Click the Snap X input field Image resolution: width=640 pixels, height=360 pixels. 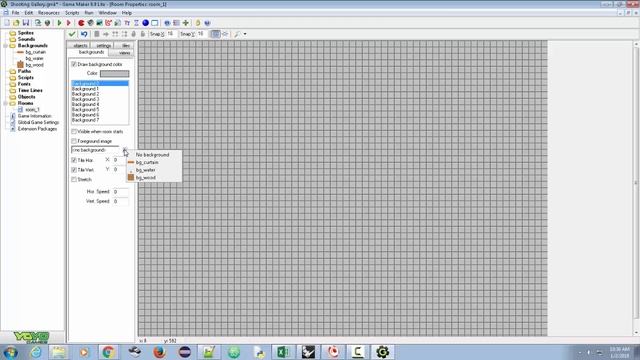tap(171, 34)
